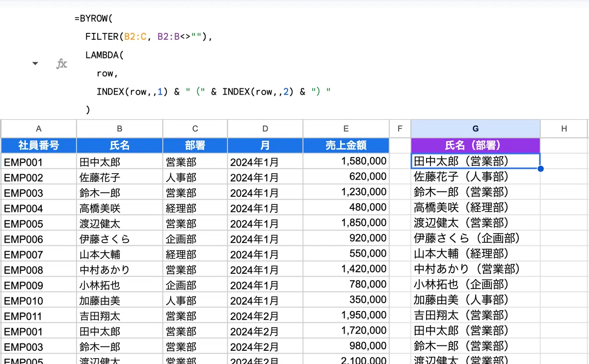Select the sales amount 620,000
Screen dimensions: 589x364
pos(346,177)
